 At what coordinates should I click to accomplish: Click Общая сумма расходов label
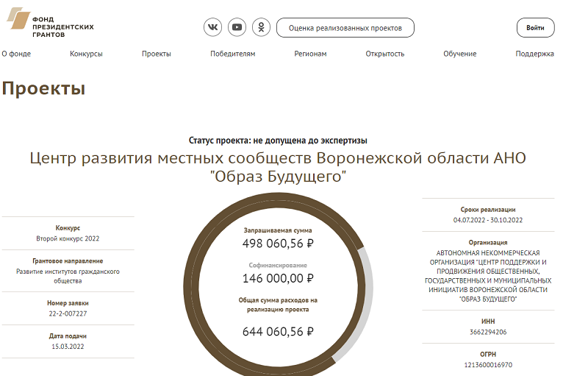(x=278, y=305)
